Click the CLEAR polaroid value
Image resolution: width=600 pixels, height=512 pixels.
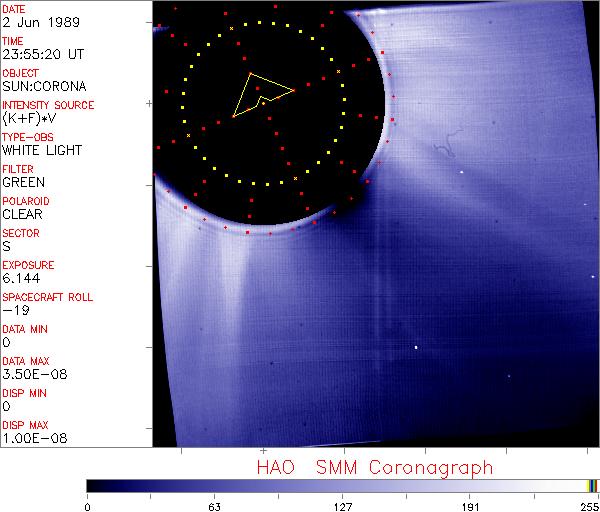22,214
